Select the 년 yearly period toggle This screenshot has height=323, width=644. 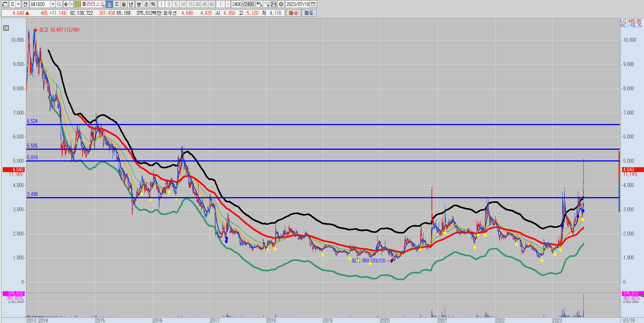pyautogui.click(x=131, y=4)
